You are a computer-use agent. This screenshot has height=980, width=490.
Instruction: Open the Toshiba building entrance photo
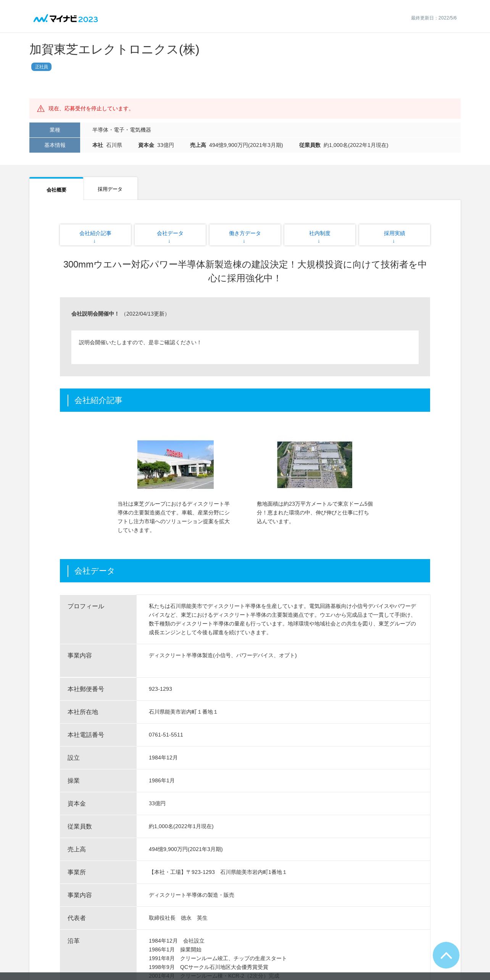pyautogui.click(x=176, y=464)
